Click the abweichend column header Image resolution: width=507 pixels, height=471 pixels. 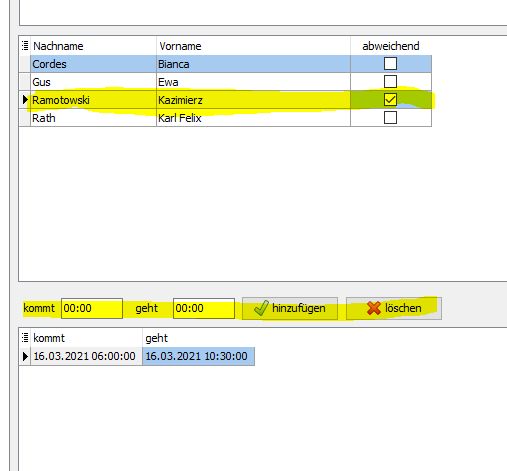click(x=391, y=46)
